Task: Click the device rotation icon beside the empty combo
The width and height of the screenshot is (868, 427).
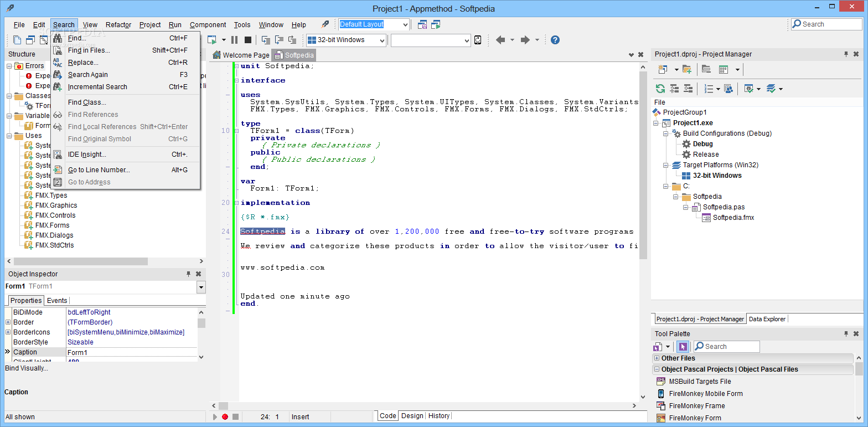Action: 478,40
